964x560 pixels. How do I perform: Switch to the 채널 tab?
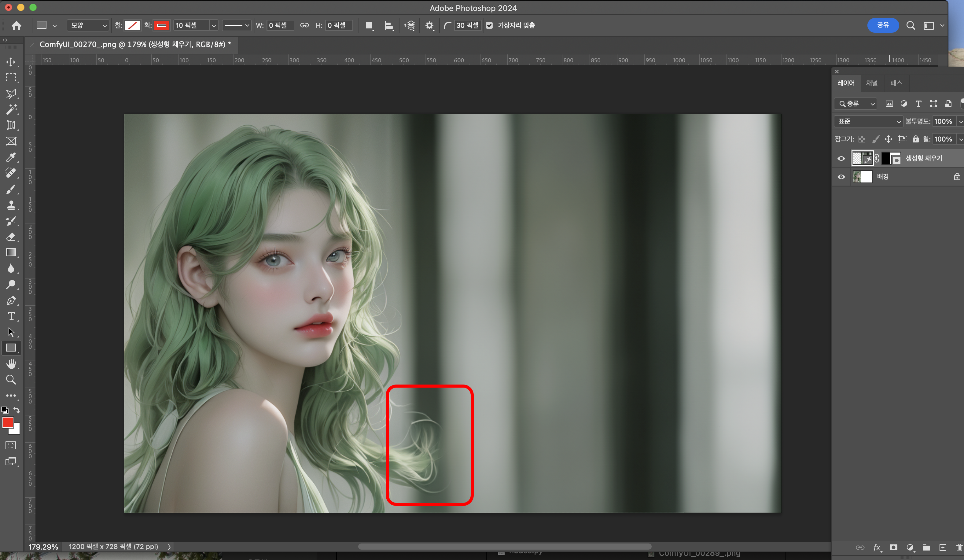coord(872,83)
